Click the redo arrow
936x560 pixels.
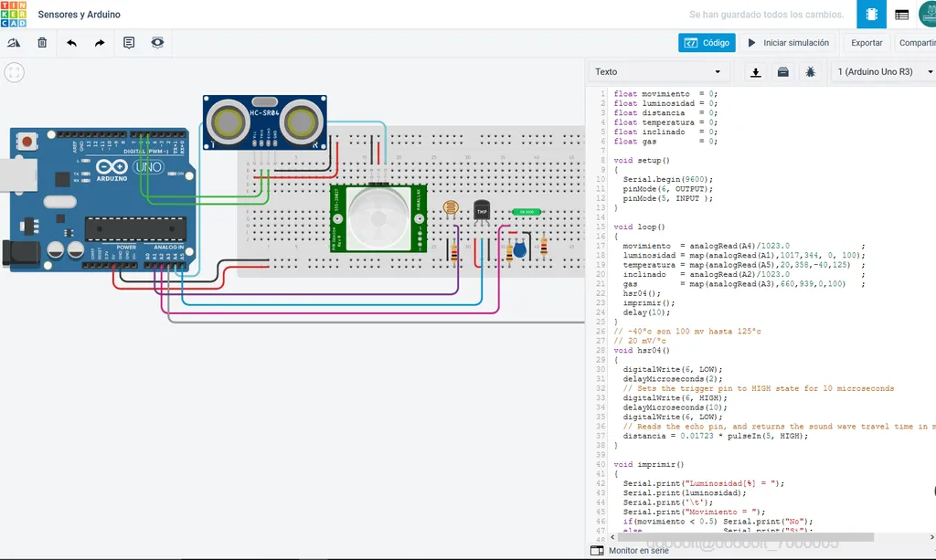pos(100,43)
